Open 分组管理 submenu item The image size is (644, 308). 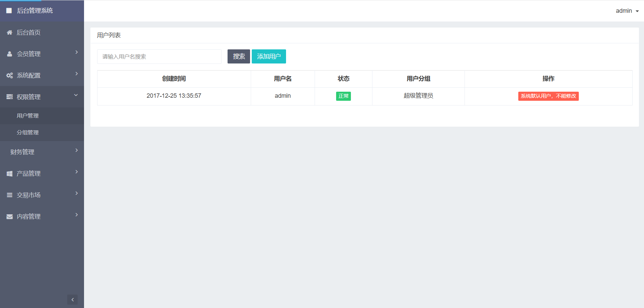point(28,132)
